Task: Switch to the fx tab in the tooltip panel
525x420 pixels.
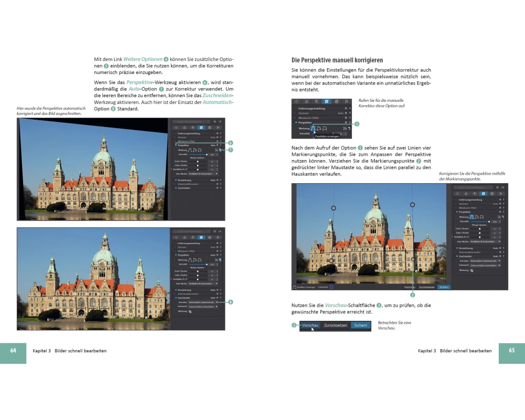Action: (346, 101)
